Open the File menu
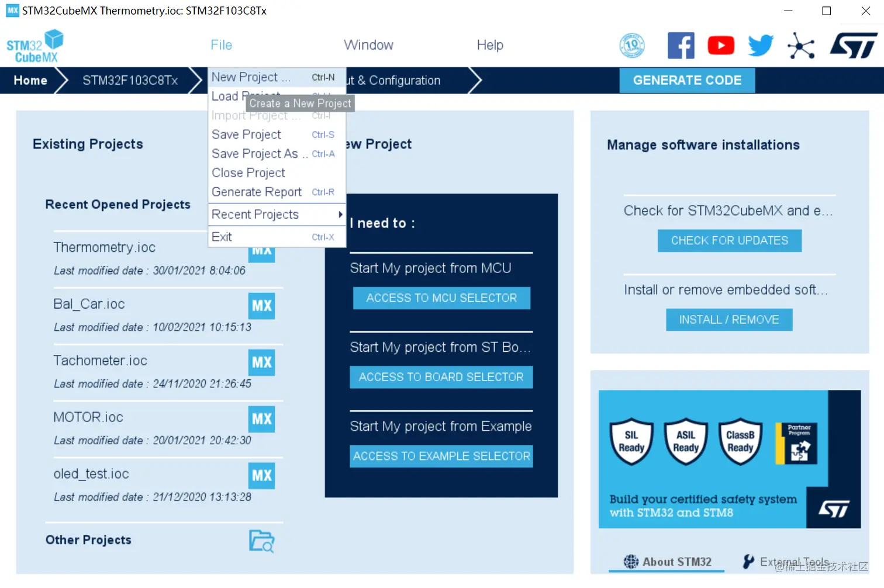The image size is (884, 588). tap(222, 45)
